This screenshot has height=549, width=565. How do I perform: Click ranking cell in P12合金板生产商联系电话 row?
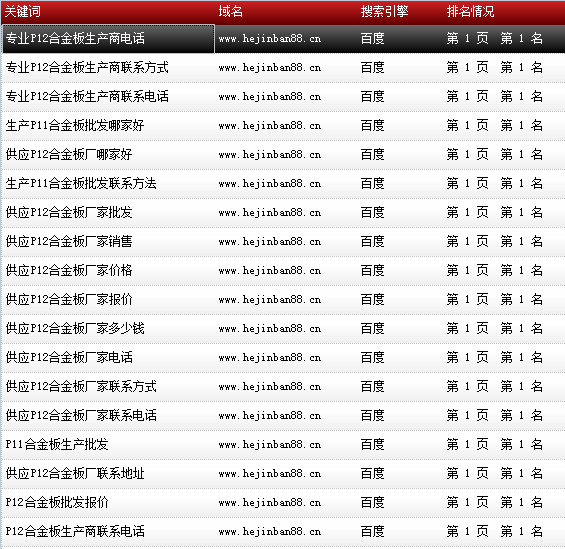(x=494, y=531)
